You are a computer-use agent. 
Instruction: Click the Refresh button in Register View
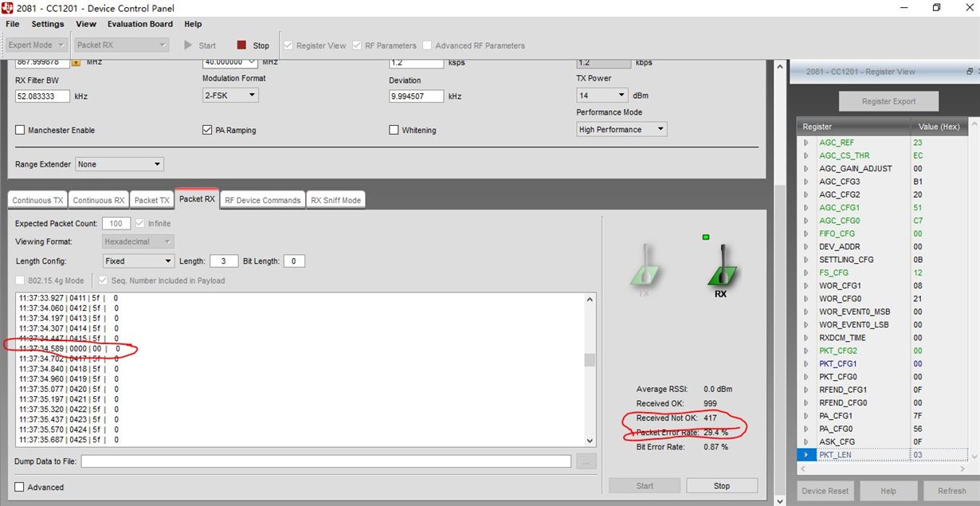pos(951,491)
